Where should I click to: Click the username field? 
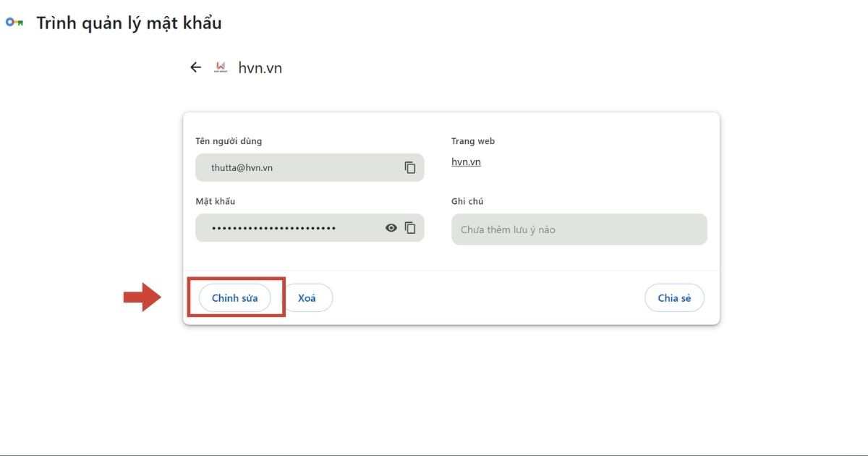297,167
